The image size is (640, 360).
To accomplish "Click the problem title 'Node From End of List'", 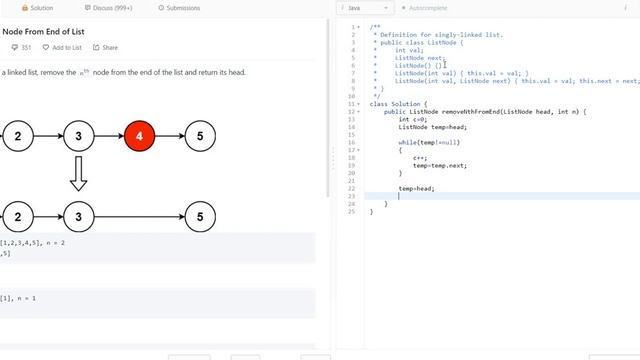I will [x=43, y=31].
